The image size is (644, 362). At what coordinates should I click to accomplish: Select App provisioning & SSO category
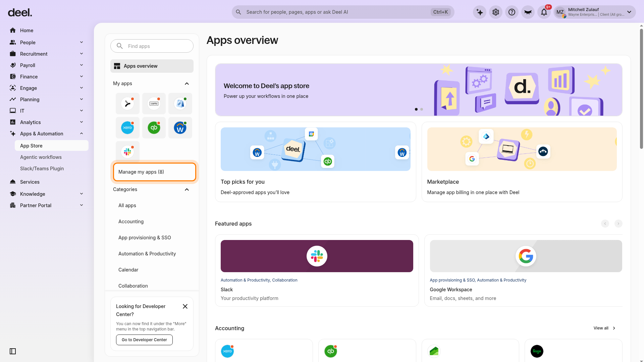[145, 238]
